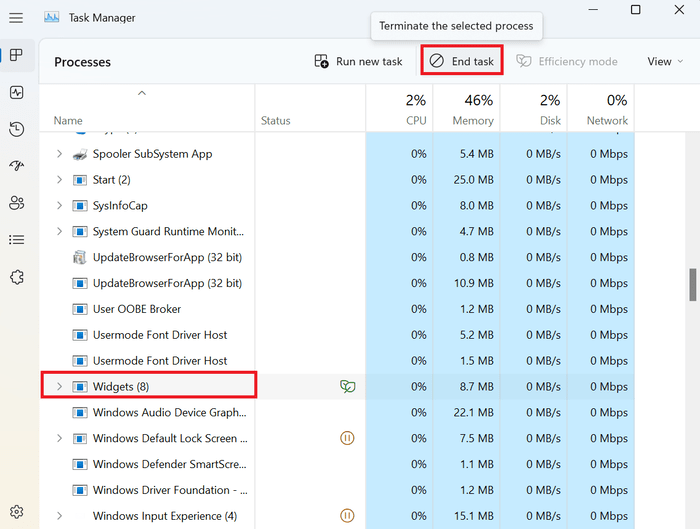Screen dimensions: 700x529
Task: Expand Windows Input Experience (4) group
Action: tap(59, 516)
